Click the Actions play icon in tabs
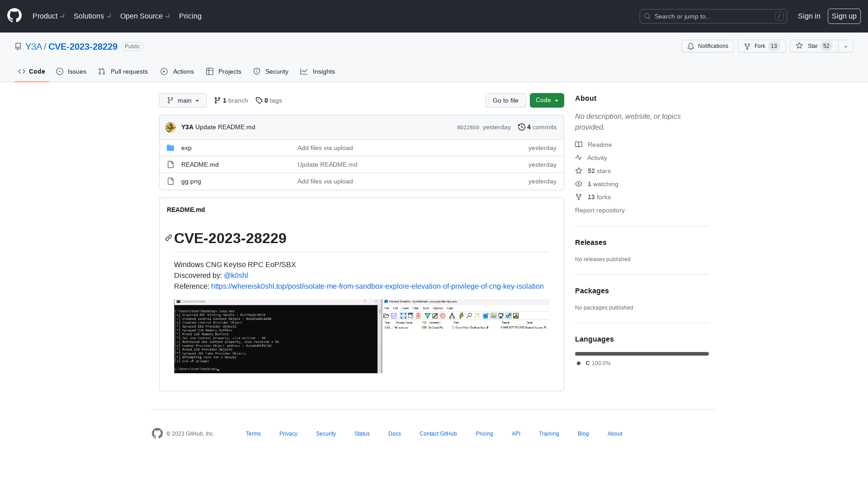 click(164, 71)
